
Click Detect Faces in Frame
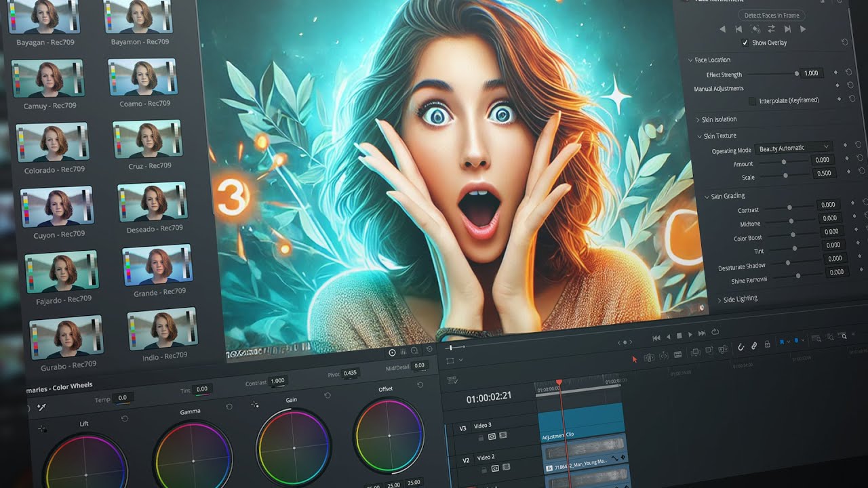pos(772,16)
